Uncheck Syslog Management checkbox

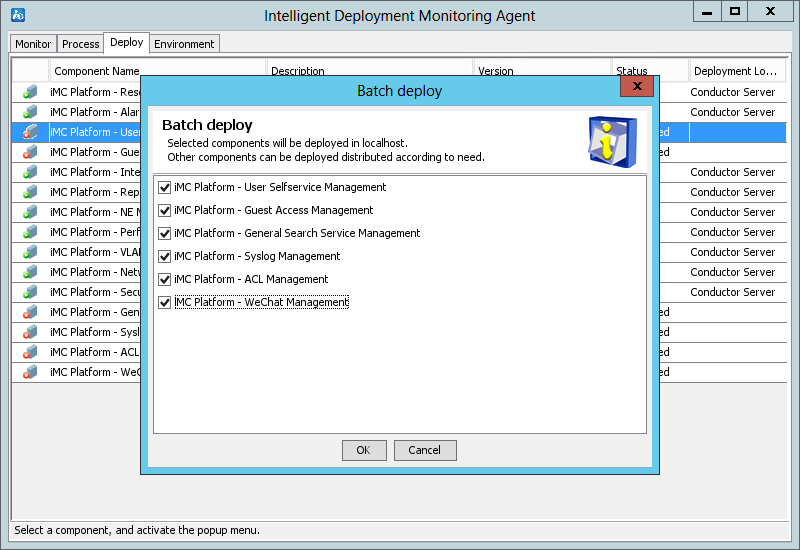point(164,256)
